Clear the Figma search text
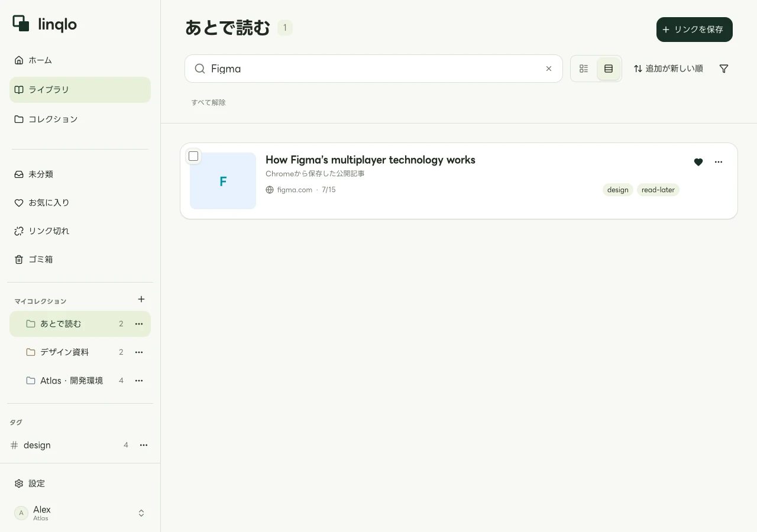Screen dimensions: 757x532 (x=549, y=69)
